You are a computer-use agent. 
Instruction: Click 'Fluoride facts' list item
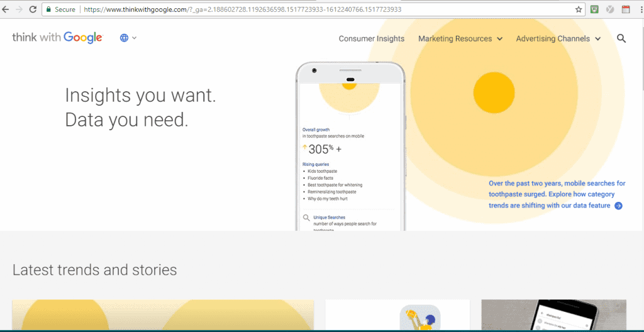[x=320, y=178]
